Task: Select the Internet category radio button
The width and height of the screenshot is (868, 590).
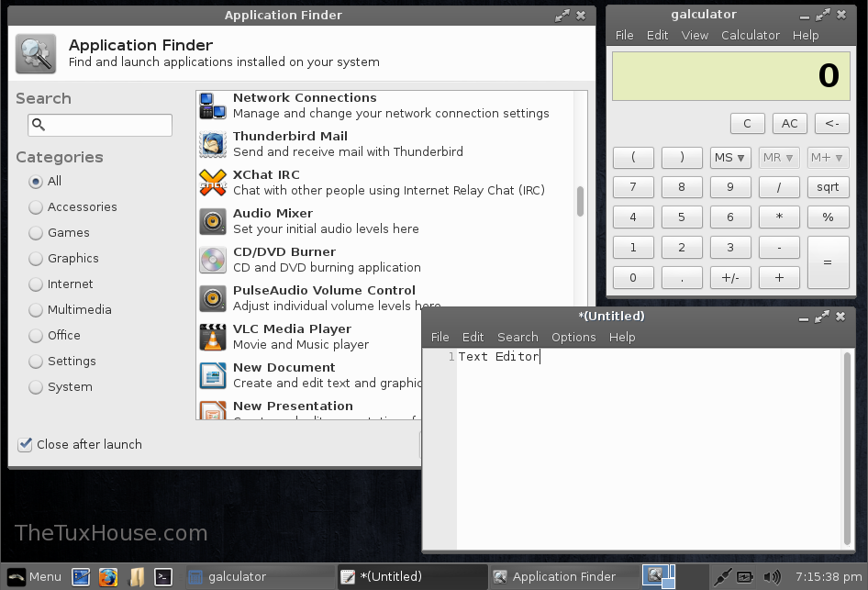Action: [36, 284]
